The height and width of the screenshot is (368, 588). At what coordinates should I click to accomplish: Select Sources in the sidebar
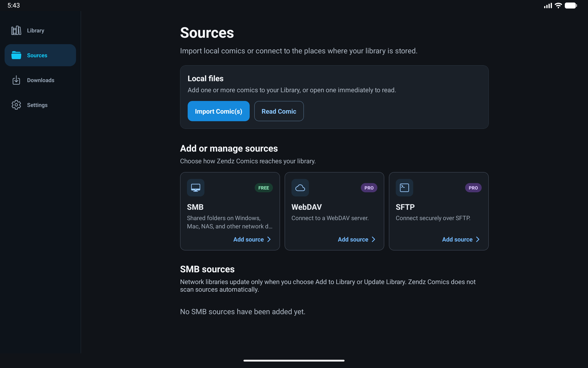(x=40, y=55)
